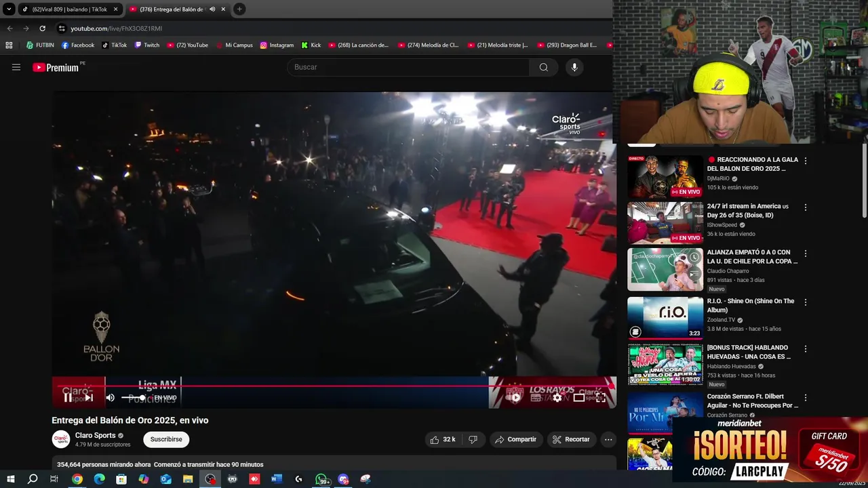Open Facebook bookmark
Screen dimensions: 868x488
pos(78,45)
